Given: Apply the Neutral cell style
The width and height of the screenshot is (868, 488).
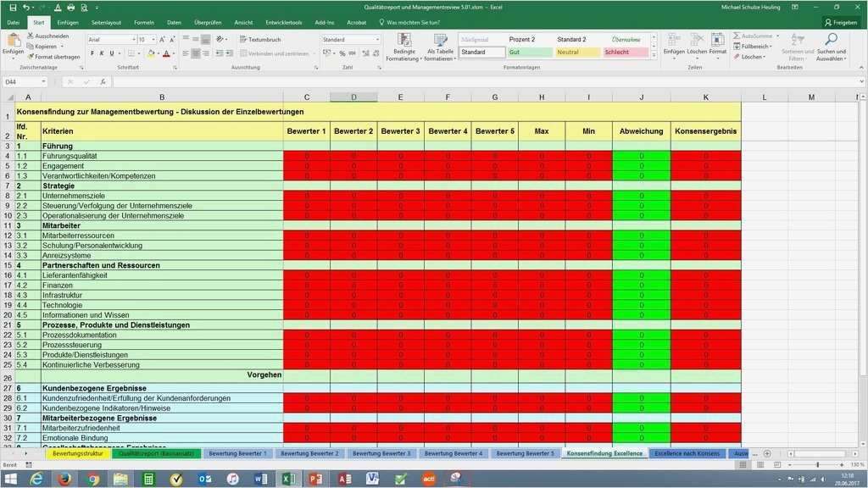Looking at the screenshot, I should pos(577,52).
